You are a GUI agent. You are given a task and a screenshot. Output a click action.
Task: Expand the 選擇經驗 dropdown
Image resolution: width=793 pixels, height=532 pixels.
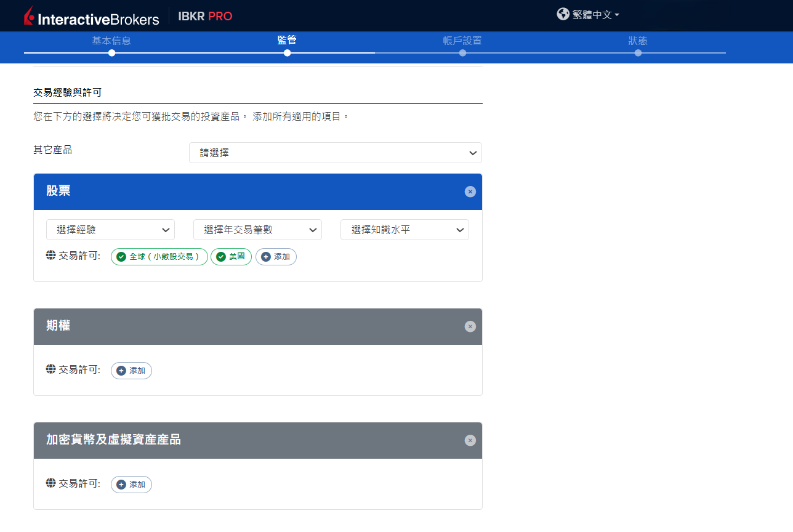click(x=110, y=230)
